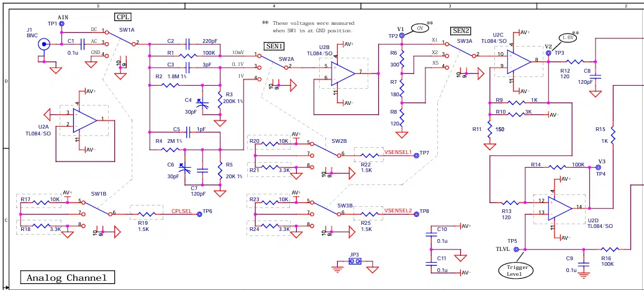Click the R19 1.5K label
Image resolution: width=644 pixels, height=290 pixels.
coord(143,225)
